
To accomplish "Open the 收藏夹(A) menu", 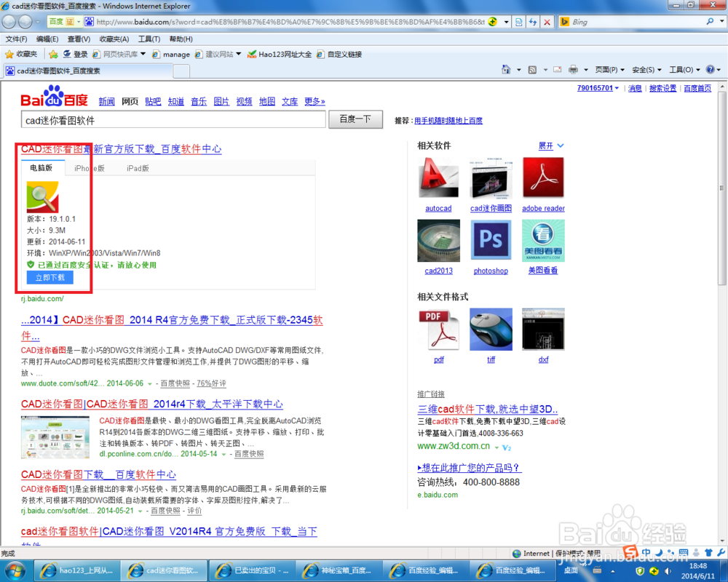I will click(114, 39).
